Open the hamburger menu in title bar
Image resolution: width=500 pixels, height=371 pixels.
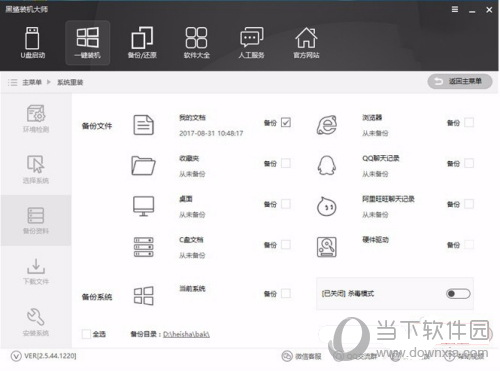(x=455, y=10)
